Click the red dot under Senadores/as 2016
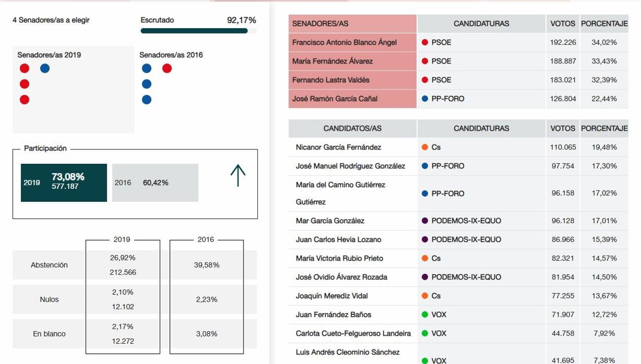The image size is (641, 364). 167,68
